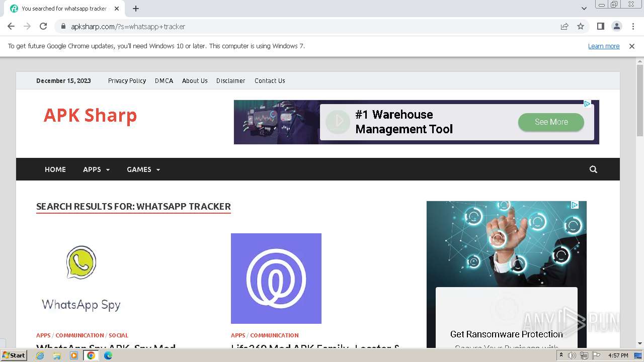Click the 4:57 PM system clock
This screenshot has width=644, height=362.
(x=618, y=355)
